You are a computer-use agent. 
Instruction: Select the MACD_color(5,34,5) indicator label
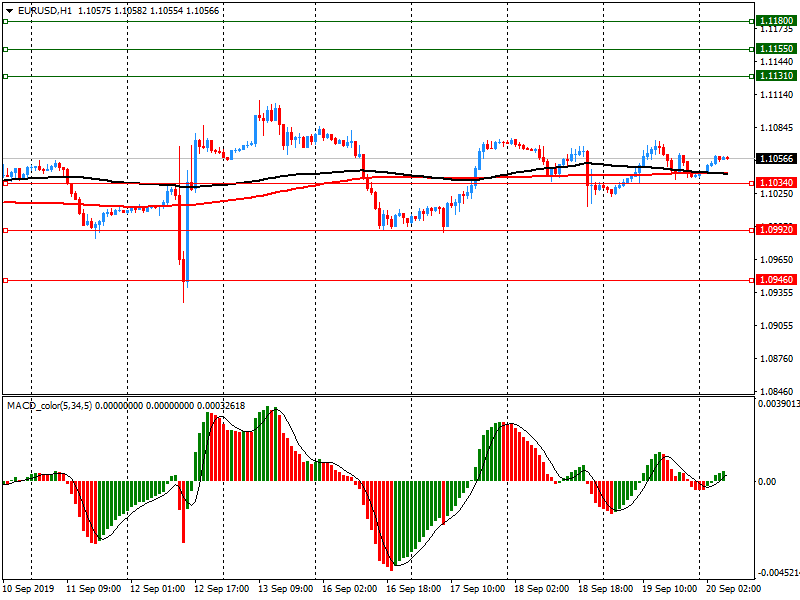tap(49, 406)
